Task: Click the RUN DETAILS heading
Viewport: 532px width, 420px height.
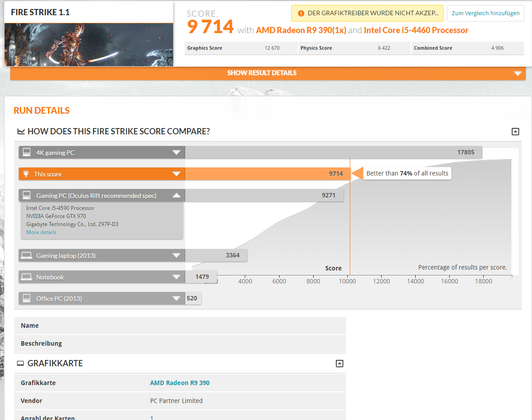Action: point(42,110)
